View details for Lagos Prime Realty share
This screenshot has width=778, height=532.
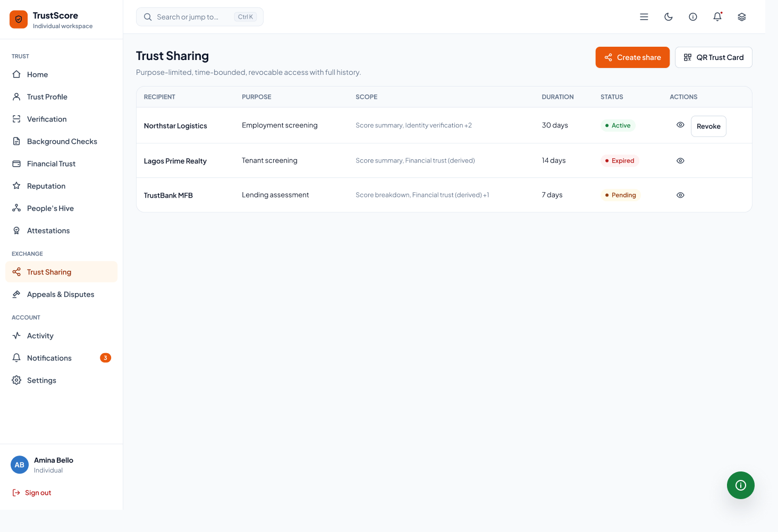click(680, 160)
